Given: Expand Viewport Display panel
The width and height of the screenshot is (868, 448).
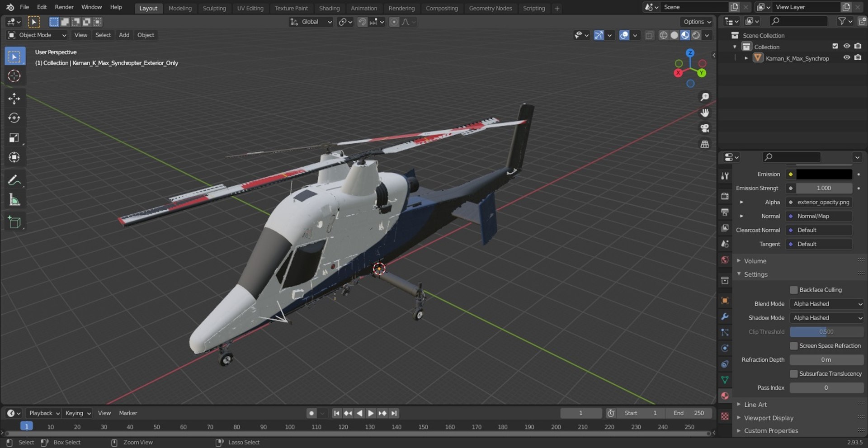Looking at the screenshot, I should (x=768, y=418).
